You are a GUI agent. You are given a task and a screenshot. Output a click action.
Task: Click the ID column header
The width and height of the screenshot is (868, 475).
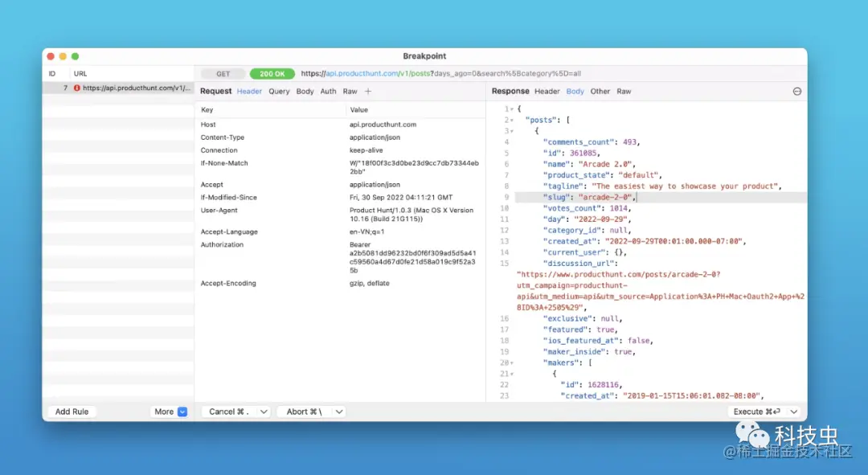tap(52, 74)
